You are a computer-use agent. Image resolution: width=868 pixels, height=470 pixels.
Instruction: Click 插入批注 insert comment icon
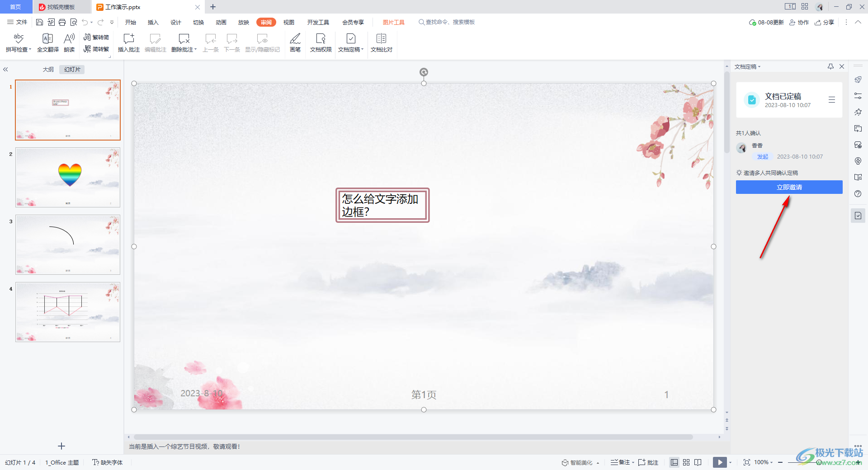pyautogui.click(x=129, y=42)
